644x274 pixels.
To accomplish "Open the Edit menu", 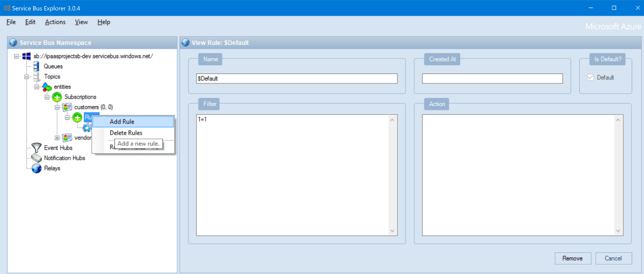I will click(x=30, y=22).
